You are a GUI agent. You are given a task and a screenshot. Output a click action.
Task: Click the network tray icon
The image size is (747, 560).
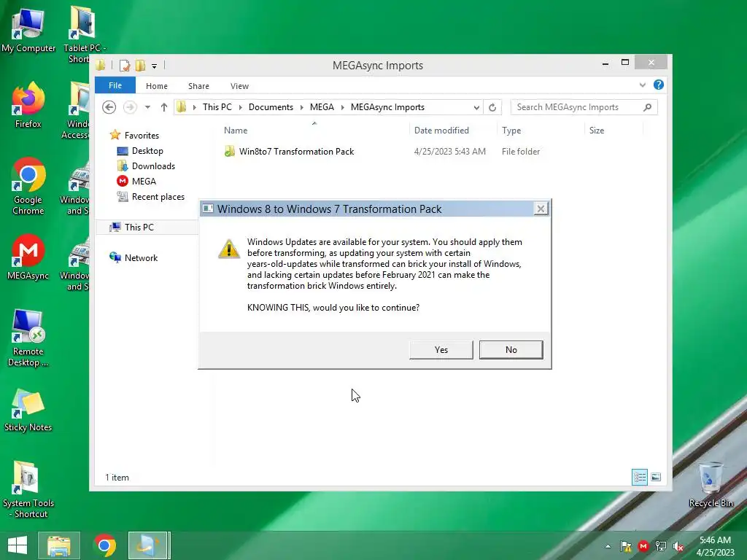tap(661, 546)
